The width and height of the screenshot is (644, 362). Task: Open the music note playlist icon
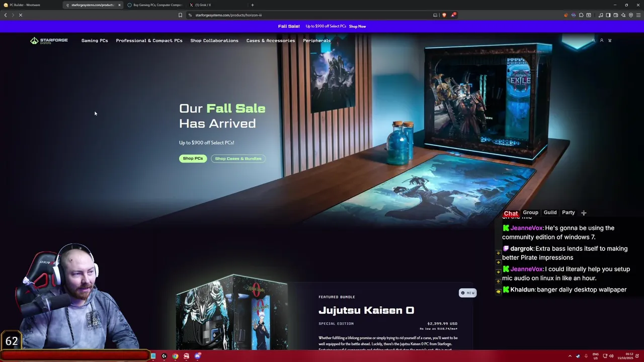coord(601,15)
